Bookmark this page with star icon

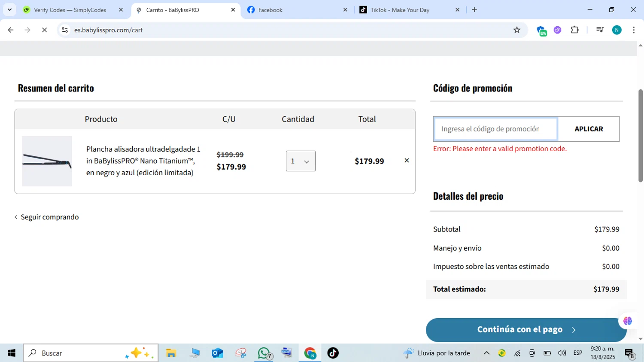point(517,30)
